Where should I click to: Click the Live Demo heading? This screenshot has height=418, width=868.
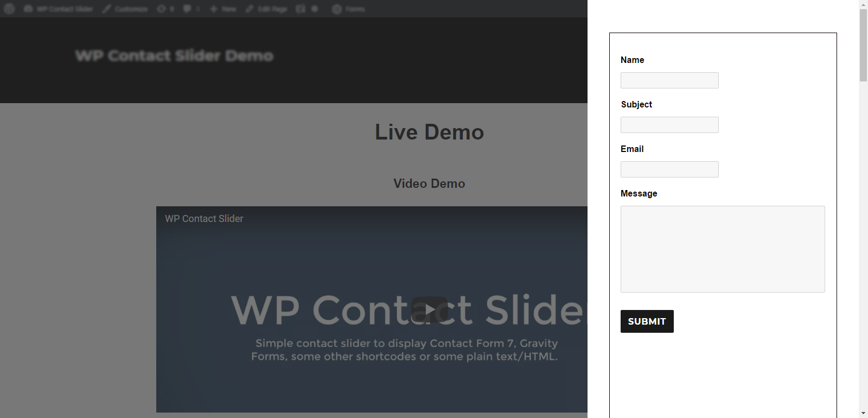429,132
